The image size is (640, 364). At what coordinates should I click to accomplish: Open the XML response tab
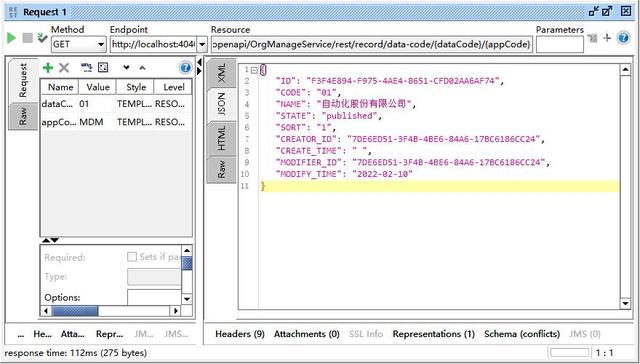(221, 73)
